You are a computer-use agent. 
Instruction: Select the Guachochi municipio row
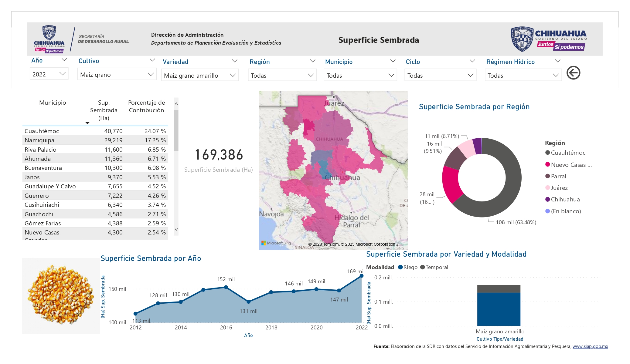pos(95,214)
